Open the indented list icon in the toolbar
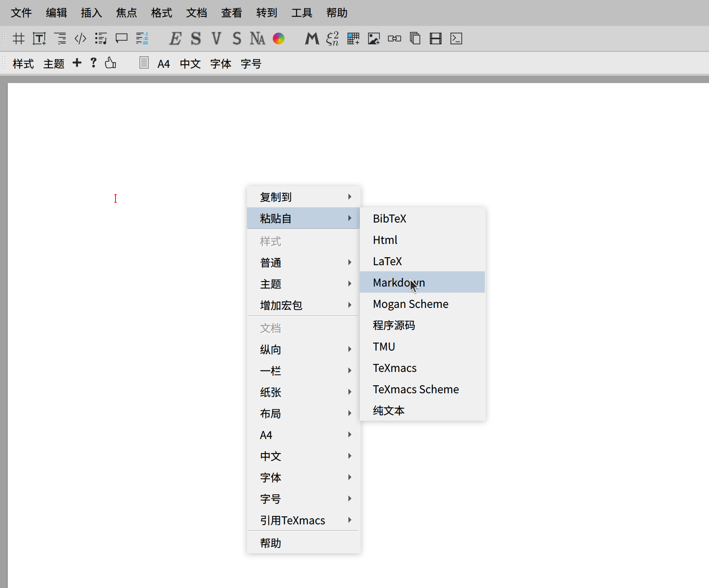The height and width of the screenshot is (588, 709). pyautogui.click(x=60, y=38)
